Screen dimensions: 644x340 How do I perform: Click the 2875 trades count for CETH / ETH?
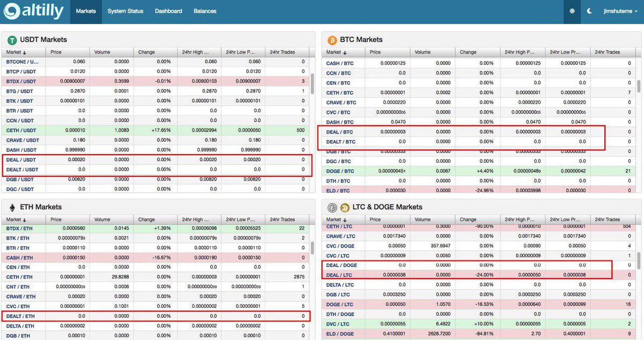point(298,277)
